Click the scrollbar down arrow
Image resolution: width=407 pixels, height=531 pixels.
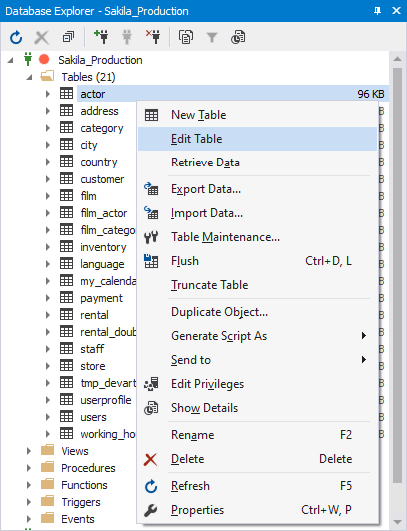click(x=398, y=522)
